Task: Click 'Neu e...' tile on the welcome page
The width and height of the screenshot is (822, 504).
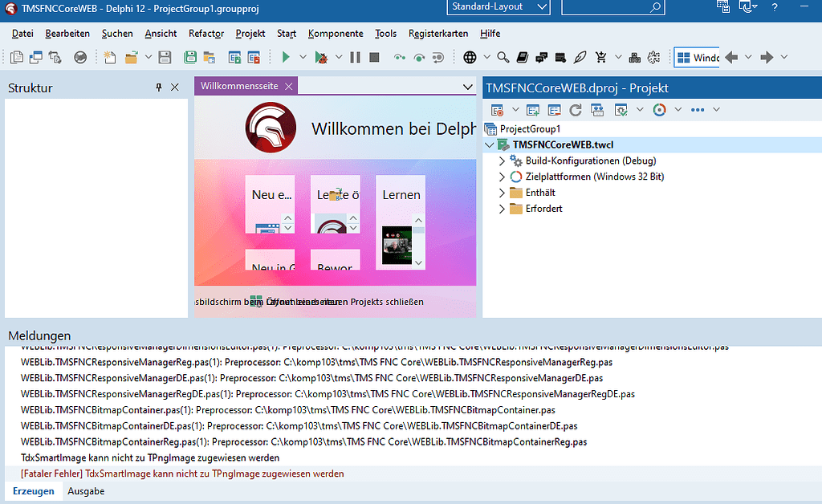Action: tap(270, 203)
